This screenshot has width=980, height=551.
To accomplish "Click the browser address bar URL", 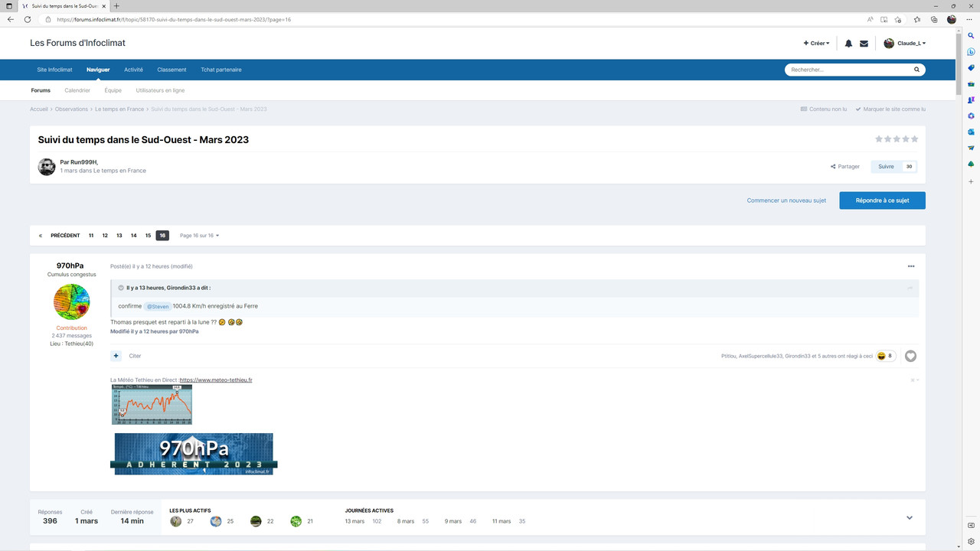I will [174, 19].
